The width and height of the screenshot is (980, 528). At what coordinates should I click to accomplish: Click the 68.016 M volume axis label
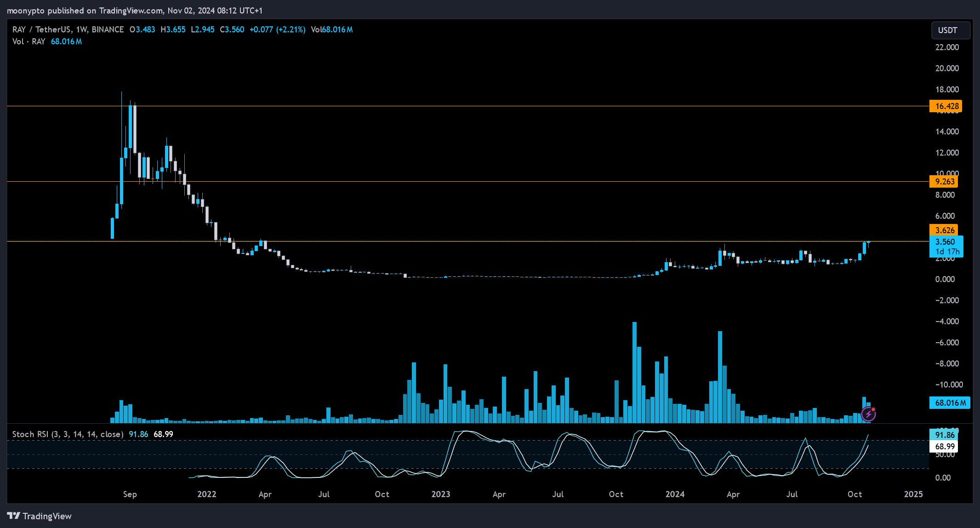coord(950,403)
